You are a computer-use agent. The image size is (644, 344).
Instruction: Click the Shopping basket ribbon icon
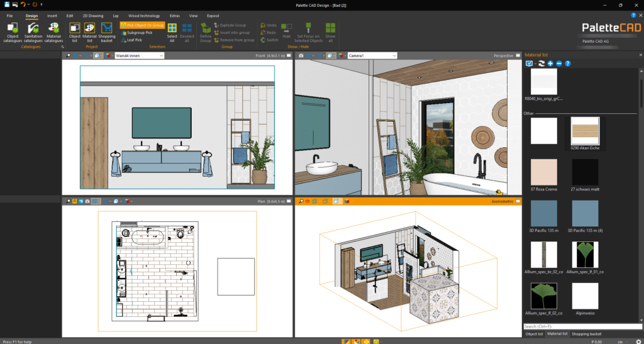coord(107,31)
